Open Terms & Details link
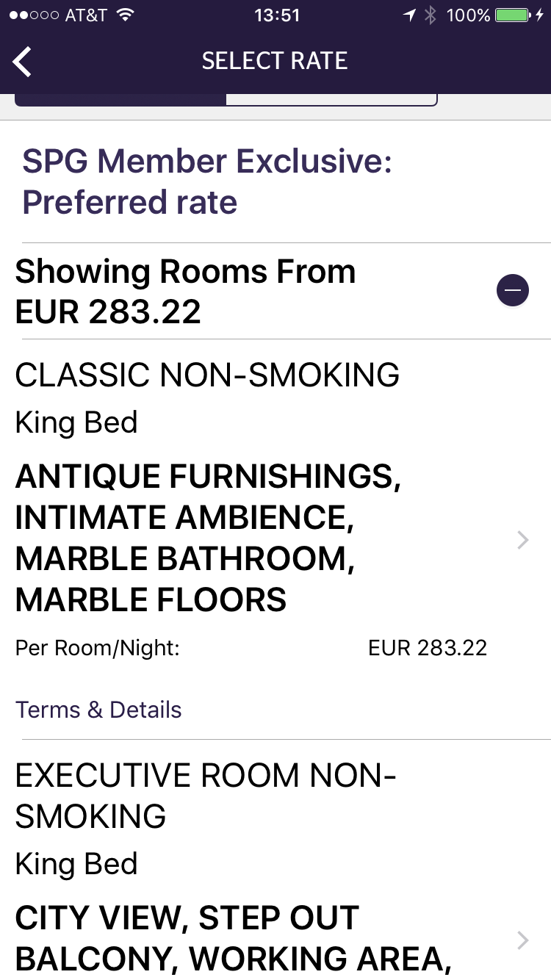Viewport: 551px width, 980px height. (x=98, y=710)
